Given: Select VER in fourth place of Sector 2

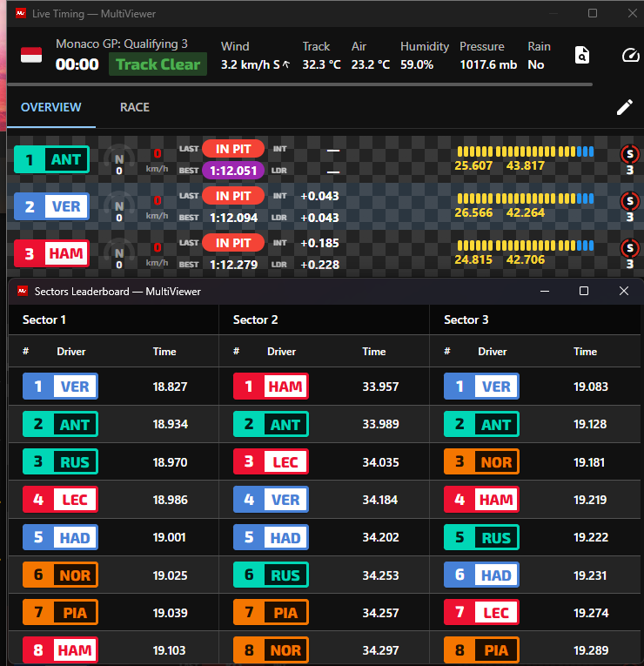Looking at the screenshot, I should pyautogui.click(x=271, y=500).
